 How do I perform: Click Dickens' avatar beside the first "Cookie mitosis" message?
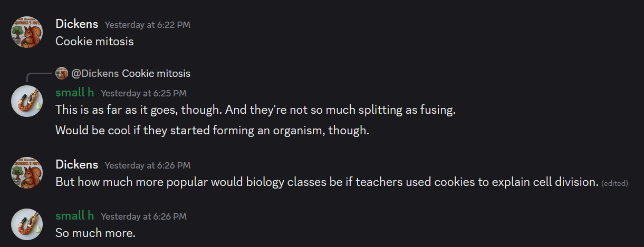click(x=27, y=32)
